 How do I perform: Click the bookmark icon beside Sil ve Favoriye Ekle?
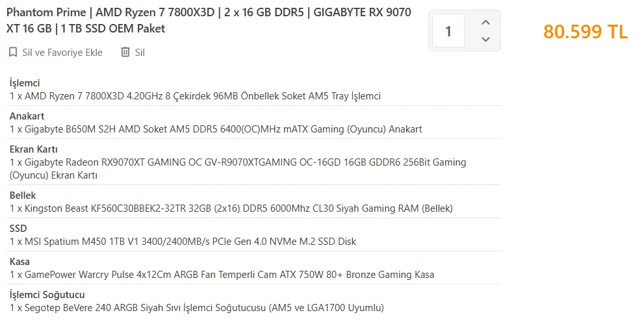click(x=13, y=53)
